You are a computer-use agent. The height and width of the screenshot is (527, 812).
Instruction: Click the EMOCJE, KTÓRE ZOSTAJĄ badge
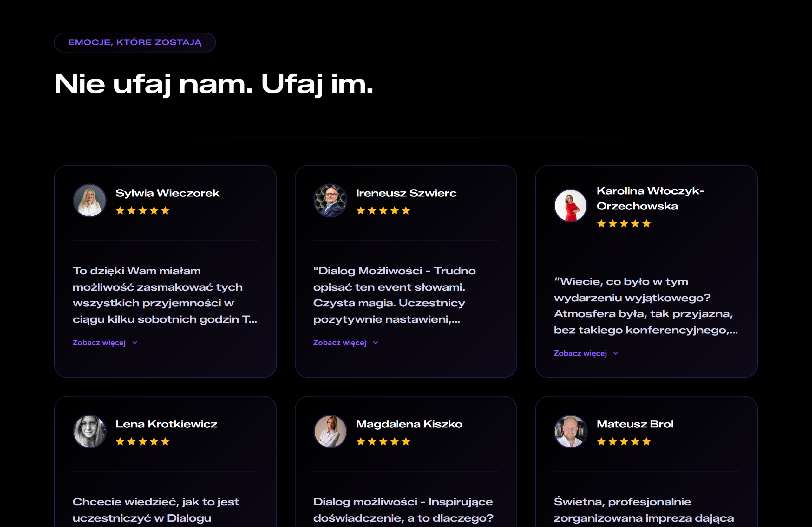[x=135, y=42]
